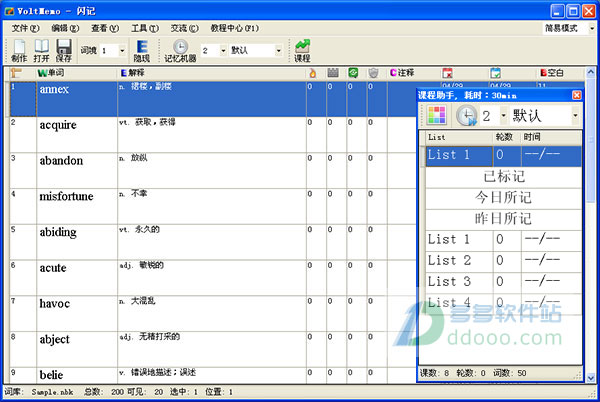600x402 pixels.
Task: Click the 轮数 column header
Action: click(507, 137)
